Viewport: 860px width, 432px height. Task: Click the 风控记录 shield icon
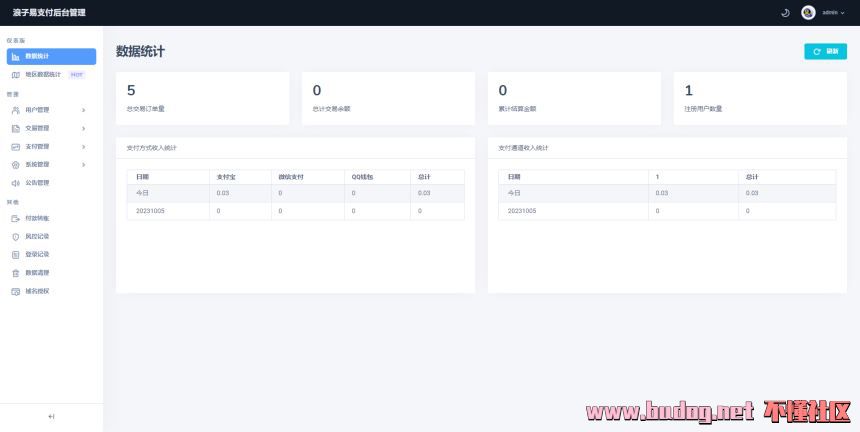15,236
